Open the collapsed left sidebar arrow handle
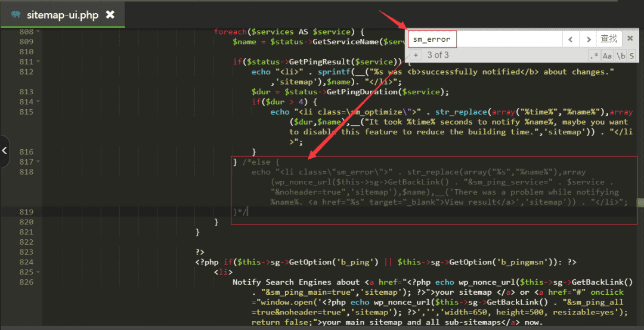This screenshot has height=330, width=644. 5,150
